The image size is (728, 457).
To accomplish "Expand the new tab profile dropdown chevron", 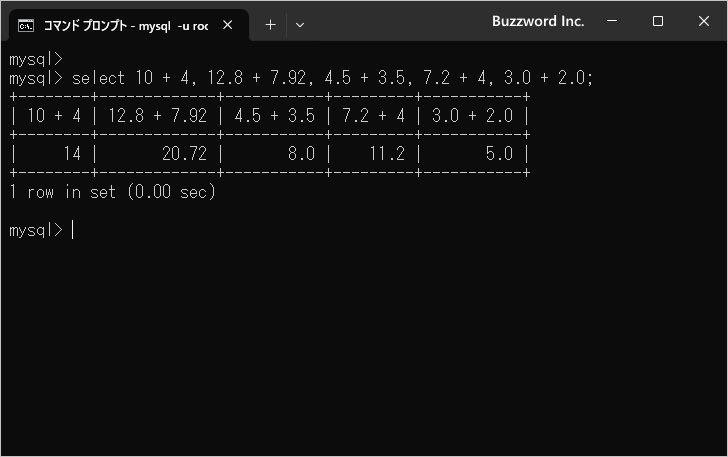I will coord(300,25).
